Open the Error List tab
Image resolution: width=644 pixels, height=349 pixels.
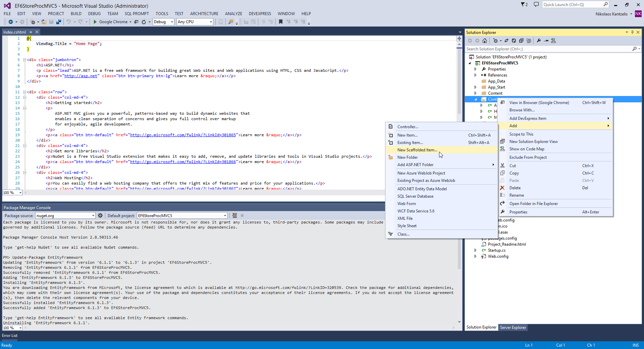[x=10, y=336]
